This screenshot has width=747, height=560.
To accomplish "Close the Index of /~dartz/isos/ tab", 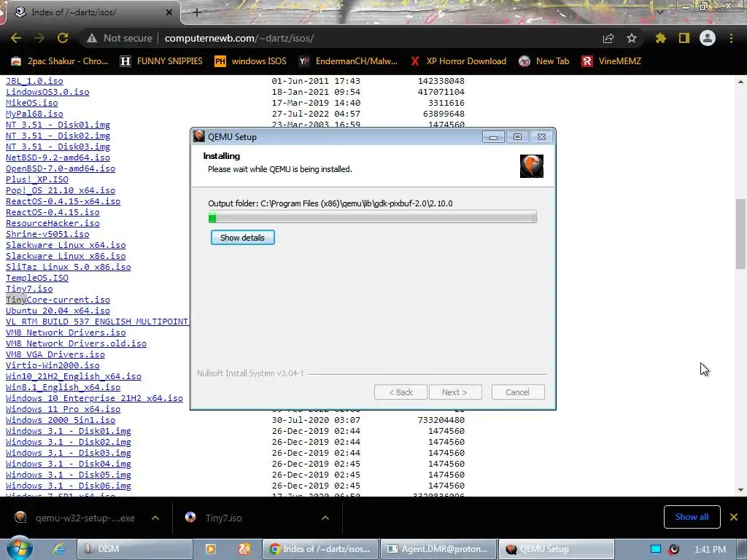I will [x=169, y=12].
